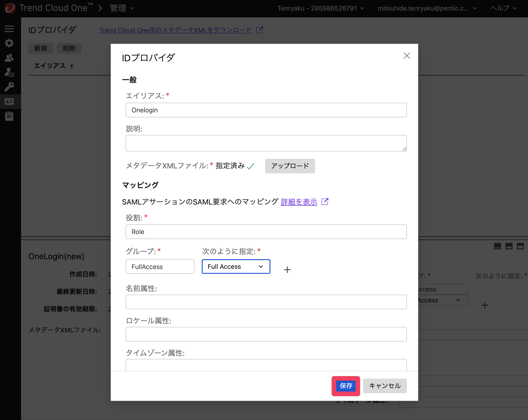
Task: Open the audit log clipboard icon
Action: coord(9,116)
